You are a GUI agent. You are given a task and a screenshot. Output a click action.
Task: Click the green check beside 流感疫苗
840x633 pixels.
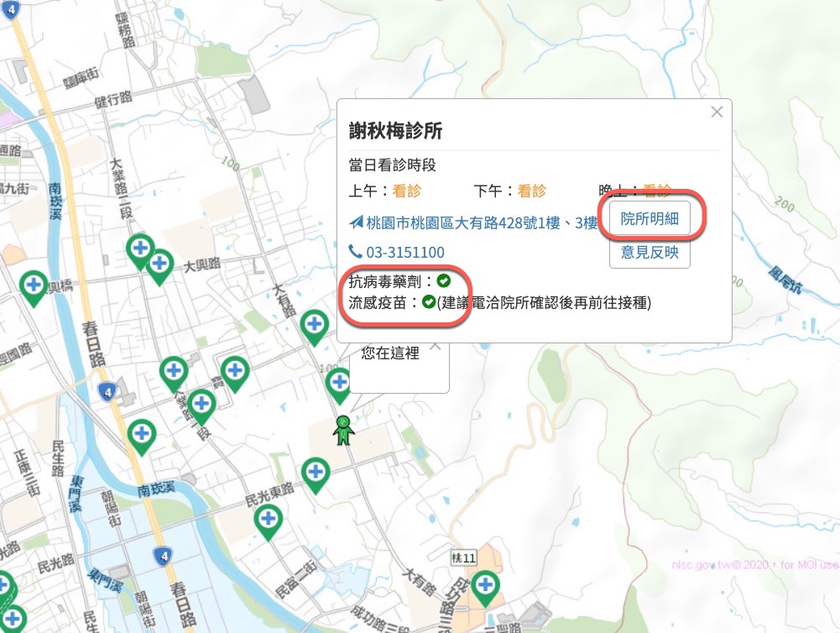click(429, 302)
